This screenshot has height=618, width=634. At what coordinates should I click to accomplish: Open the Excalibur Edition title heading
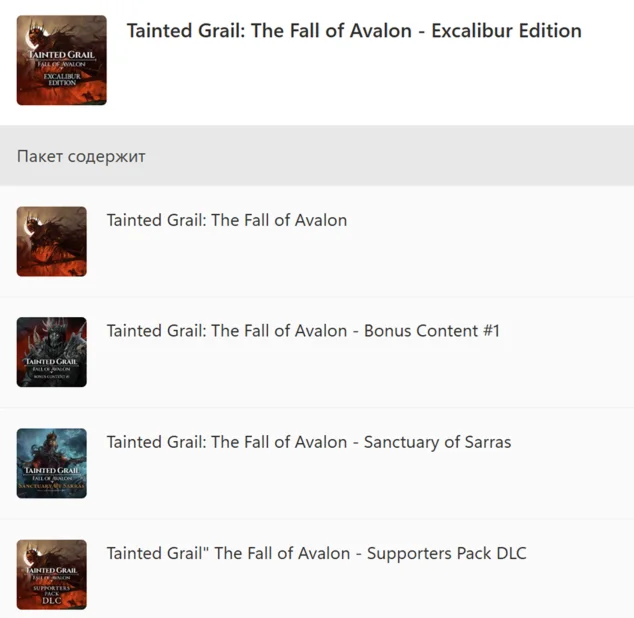(354, 30)
